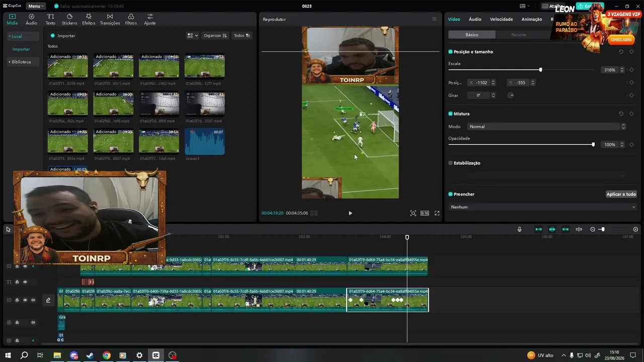Open Google Chrome from the taskbar
The image size is (644, 362).
pyautogui.click(x=107, y=355)
